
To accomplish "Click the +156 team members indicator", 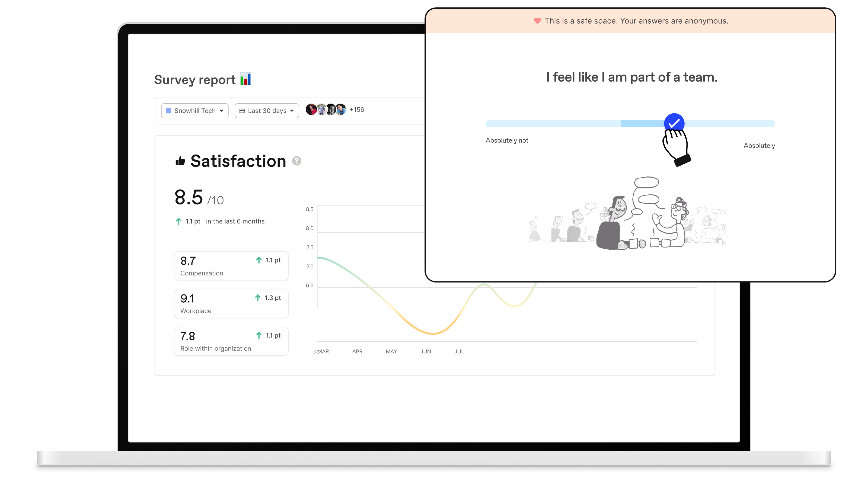I will coord(356,110).
